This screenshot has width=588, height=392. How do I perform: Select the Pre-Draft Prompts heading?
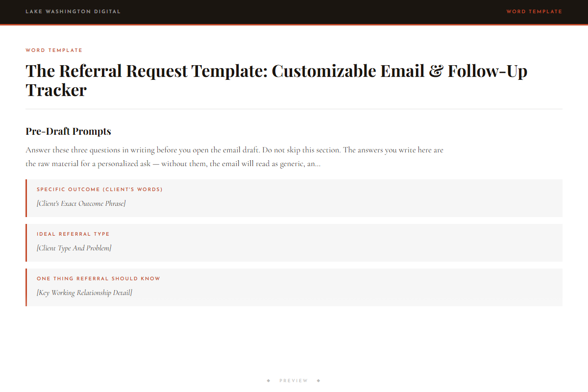(68, 131)
